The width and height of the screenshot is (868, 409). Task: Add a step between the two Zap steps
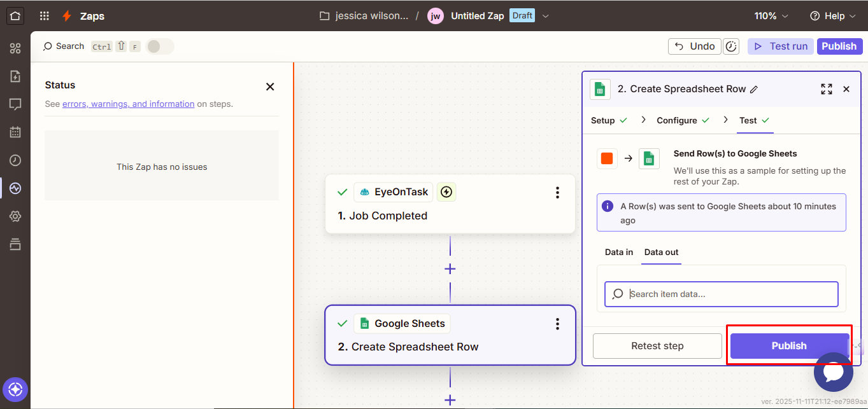coord(450,269)
